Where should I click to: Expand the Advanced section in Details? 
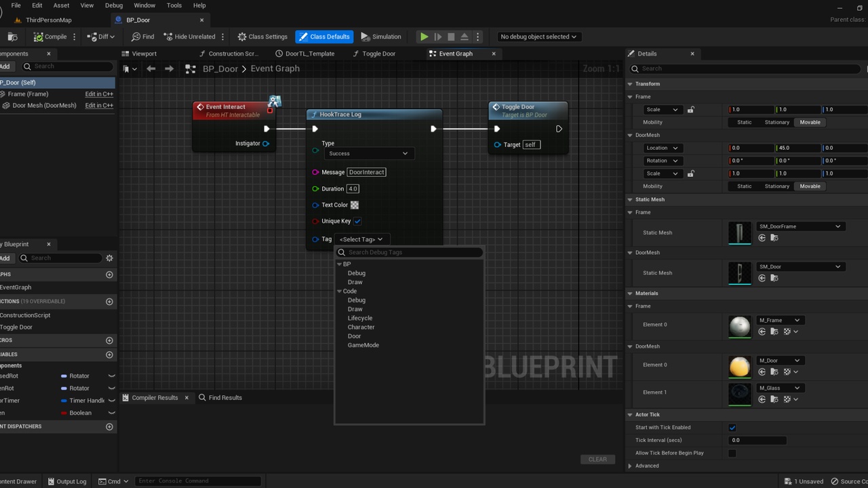630,466
